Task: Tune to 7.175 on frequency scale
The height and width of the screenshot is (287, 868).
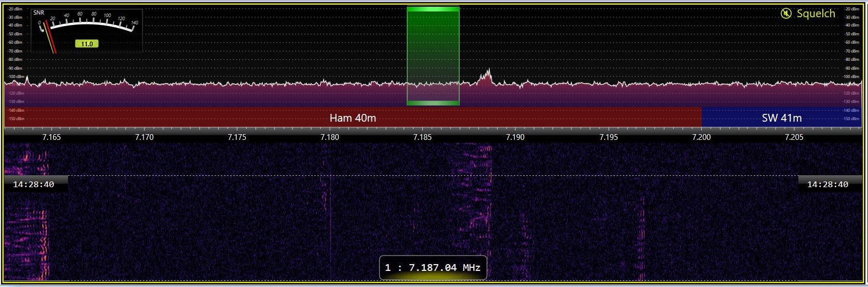Action: point(237,137)
